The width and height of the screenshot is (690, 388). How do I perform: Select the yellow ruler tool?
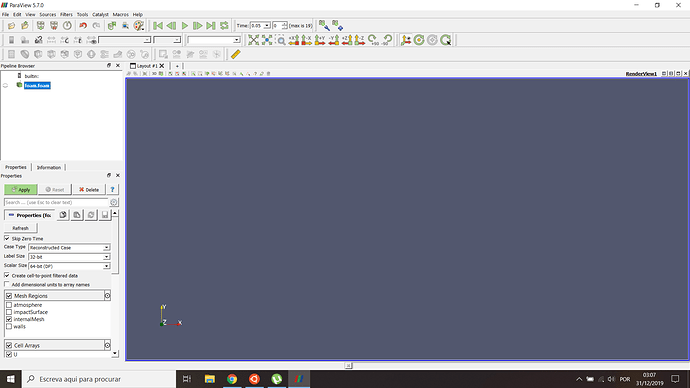coord(235,54)
